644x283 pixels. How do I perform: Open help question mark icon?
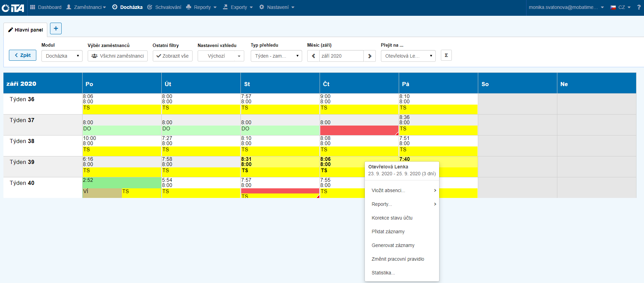pos(639,7)
